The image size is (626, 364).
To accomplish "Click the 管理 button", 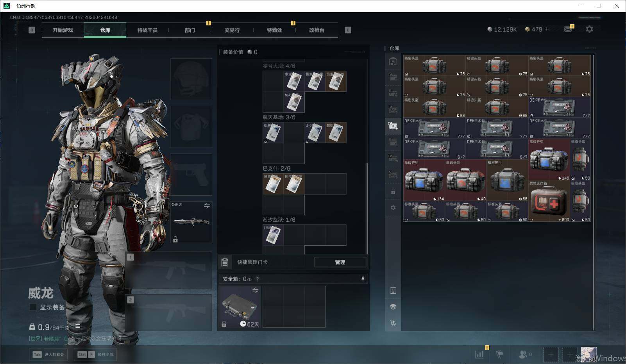I will pyautogui.click(x=340, y=262).
